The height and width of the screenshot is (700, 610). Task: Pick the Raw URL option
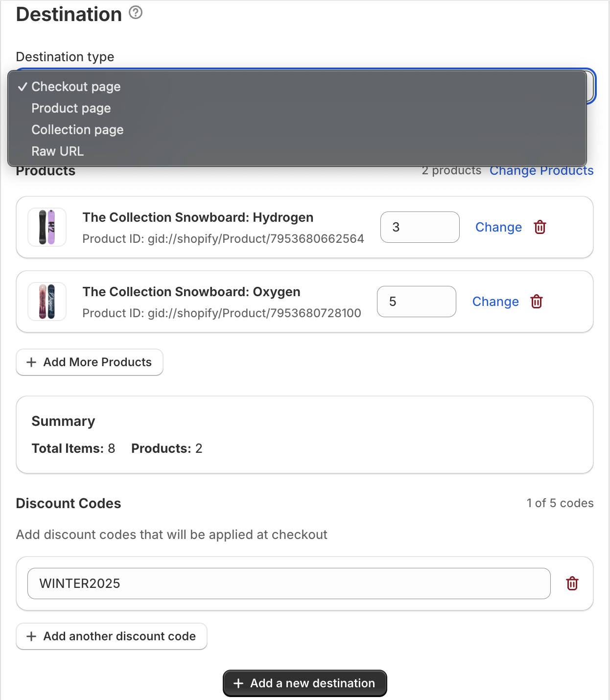click(57, 151)
